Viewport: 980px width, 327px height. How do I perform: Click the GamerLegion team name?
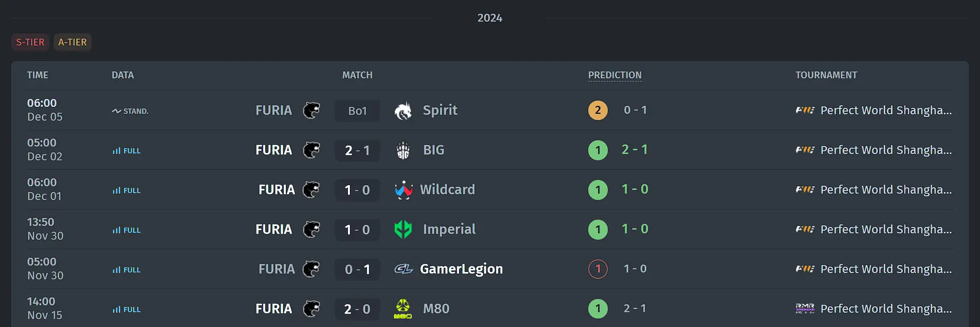461,269
